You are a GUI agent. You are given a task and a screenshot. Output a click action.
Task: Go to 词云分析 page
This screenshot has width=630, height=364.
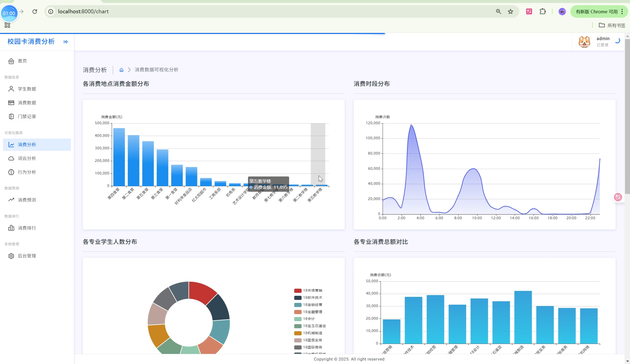click(x=27, y=158)
